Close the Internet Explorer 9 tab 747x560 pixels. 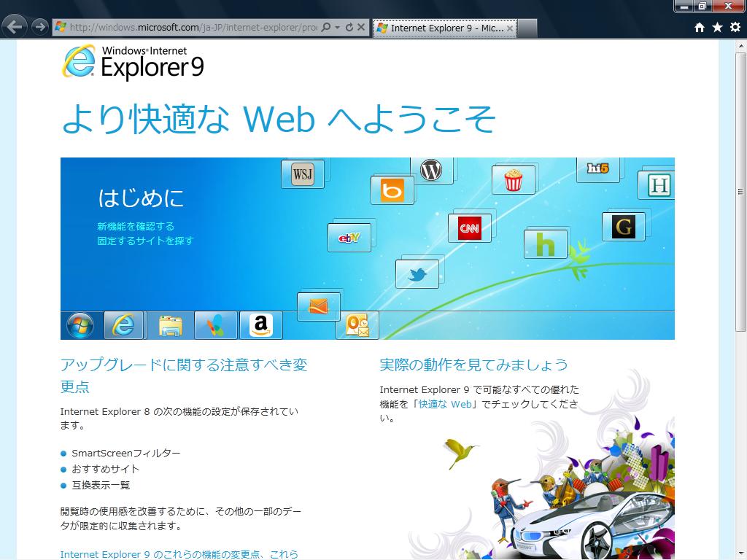[510, 28]
